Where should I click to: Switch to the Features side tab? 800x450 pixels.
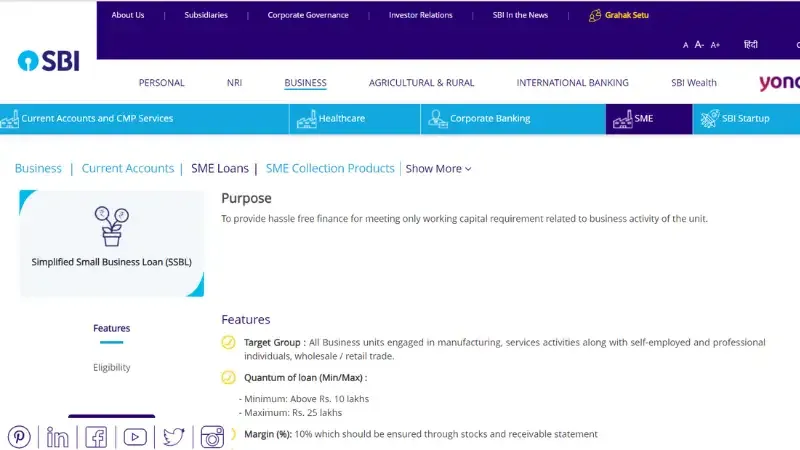pyautogui.click(x=112, y=328)
